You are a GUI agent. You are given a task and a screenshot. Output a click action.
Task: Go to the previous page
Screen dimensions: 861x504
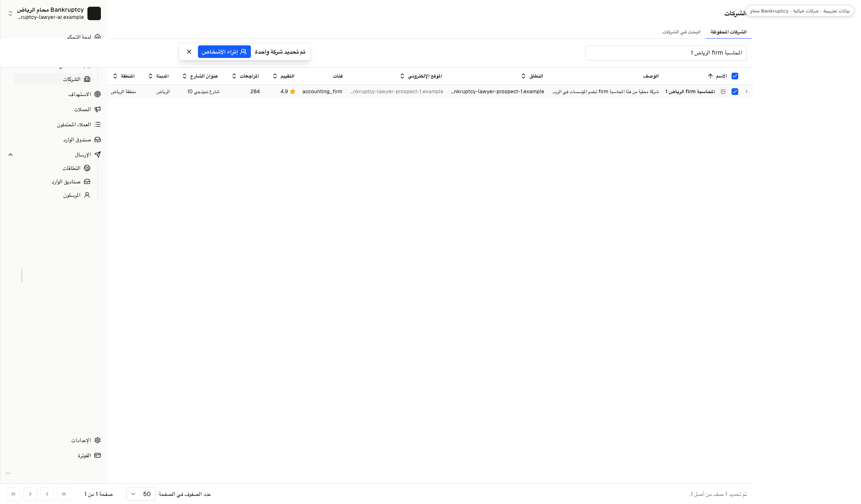(47, 494)
